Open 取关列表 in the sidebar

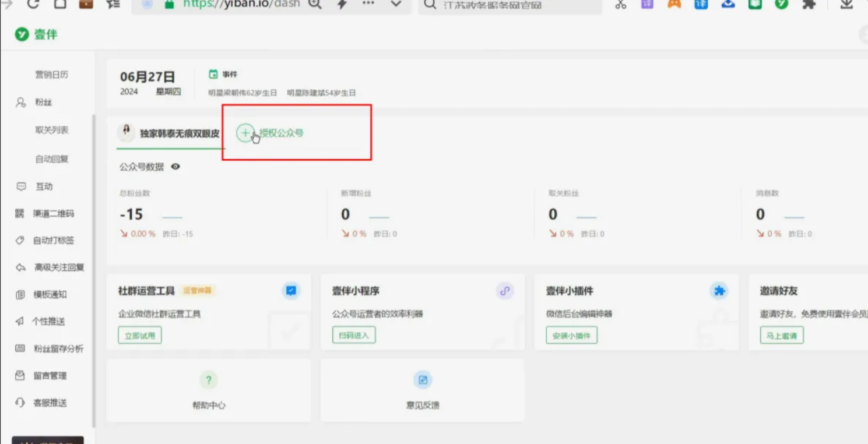pyautogui.click(x=51, y=130)
